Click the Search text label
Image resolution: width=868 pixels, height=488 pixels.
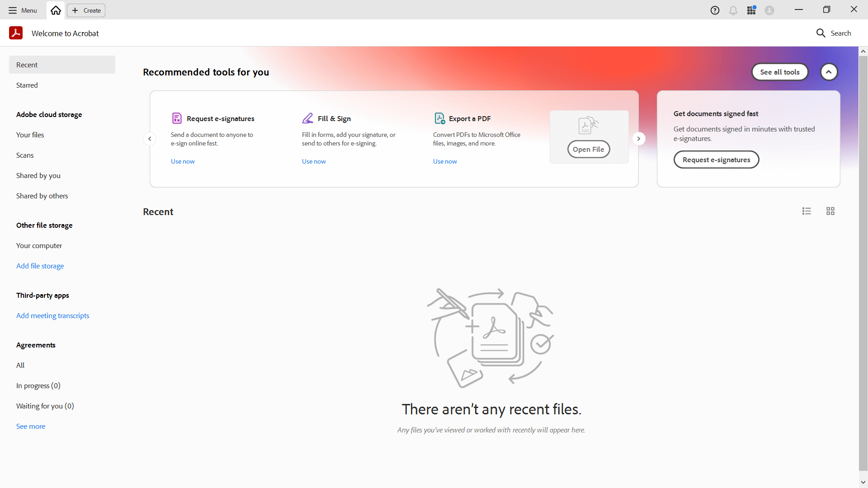(841, 33)
